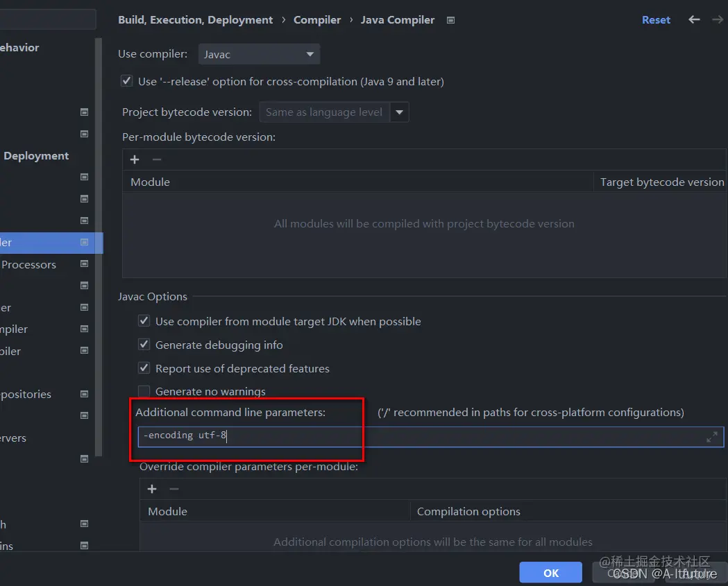
Task: Click the Same as language level field
Action: pyautogui.click(x=325, y=112)
